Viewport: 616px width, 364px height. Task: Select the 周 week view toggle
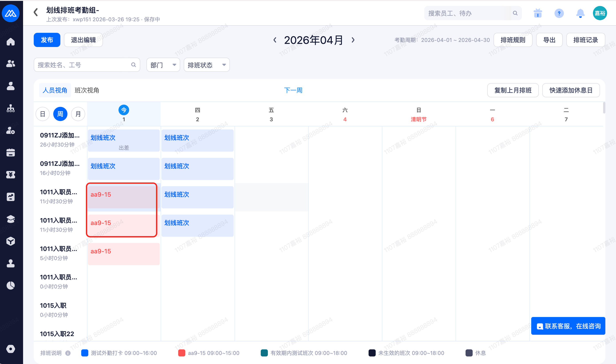click(60, 114)
